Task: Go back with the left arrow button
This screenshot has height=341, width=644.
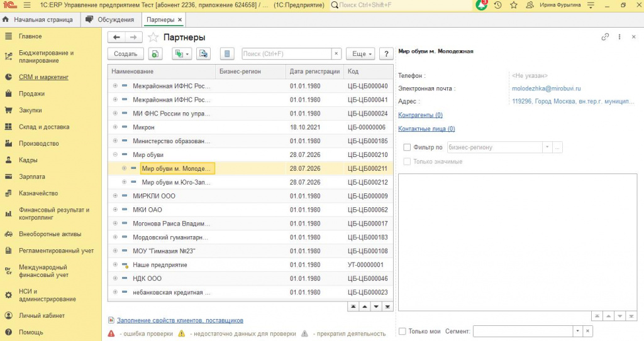Action: [x=116, y=37]
